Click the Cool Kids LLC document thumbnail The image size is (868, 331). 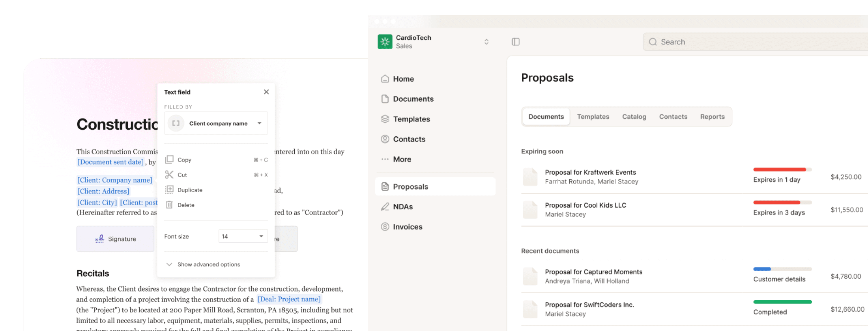(x=530, y=210)
